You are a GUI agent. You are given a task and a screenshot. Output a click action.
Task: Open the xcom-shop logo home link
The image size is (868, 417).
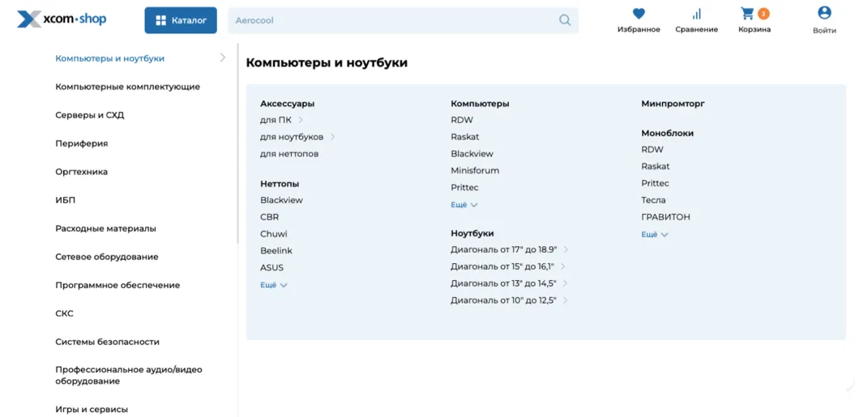pos(62,19)
